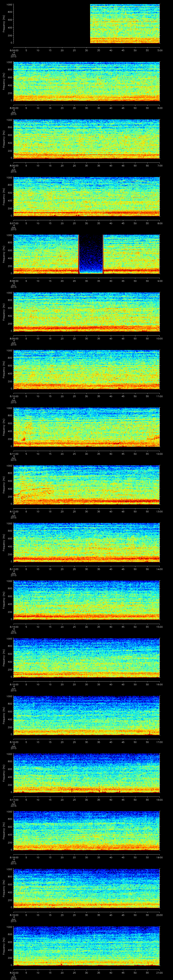173x980 pixels.
Task: Click the spectrogram panel starting at 8:15:00
Action: coord(87,657)
